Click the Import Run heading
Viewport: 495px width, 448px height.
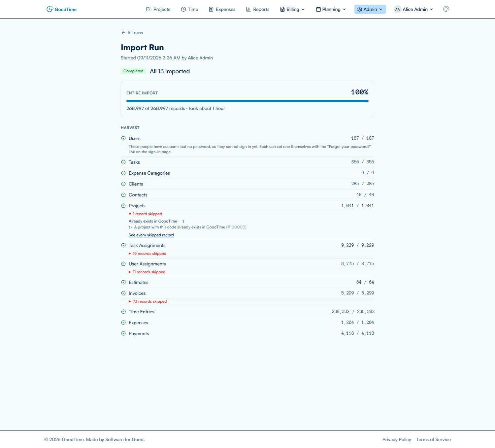[x=142, y=48]
